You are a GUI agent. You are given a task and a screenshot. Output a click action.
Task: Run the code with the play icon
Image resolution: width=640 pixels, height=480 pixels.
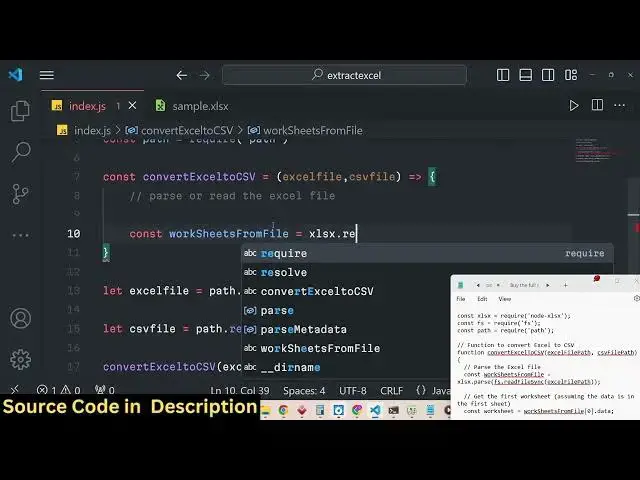573,106
